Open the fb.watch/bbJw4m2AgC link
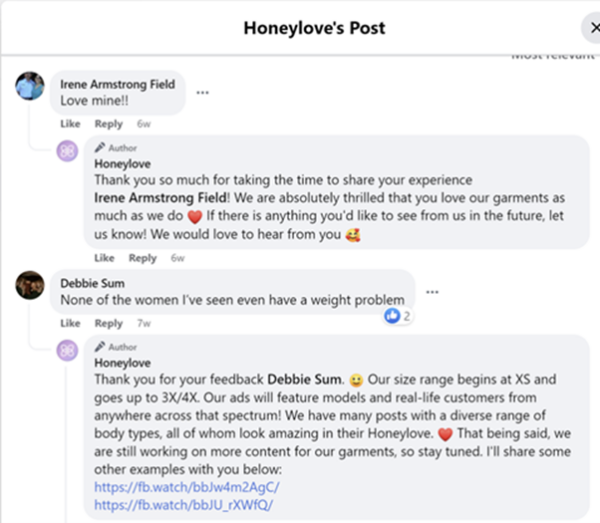 tap(186, 487)
